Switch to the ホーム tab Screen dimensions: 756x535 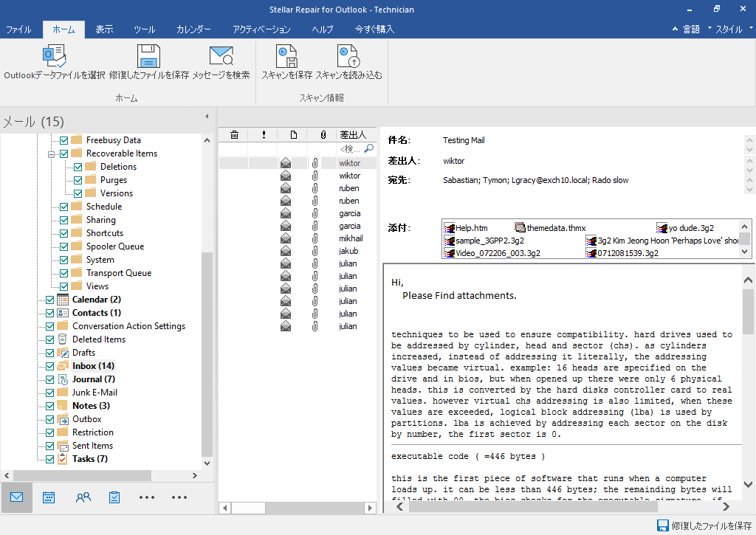[63, 30]
